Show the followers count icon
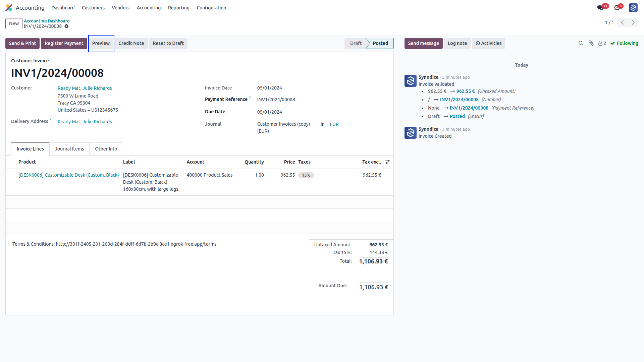The width and height of the screenshot is (644, 362). click(x=602, y=43)
